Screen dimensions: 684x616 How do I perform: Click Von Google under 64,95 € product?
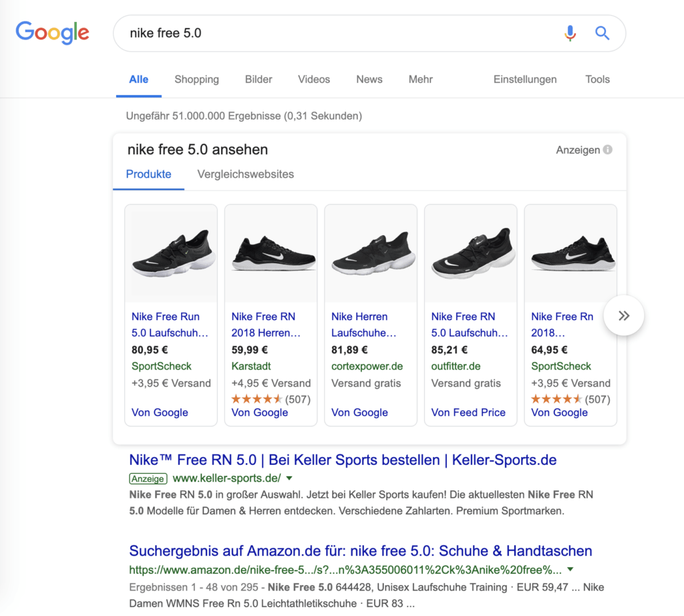click(x=559, y=412)
